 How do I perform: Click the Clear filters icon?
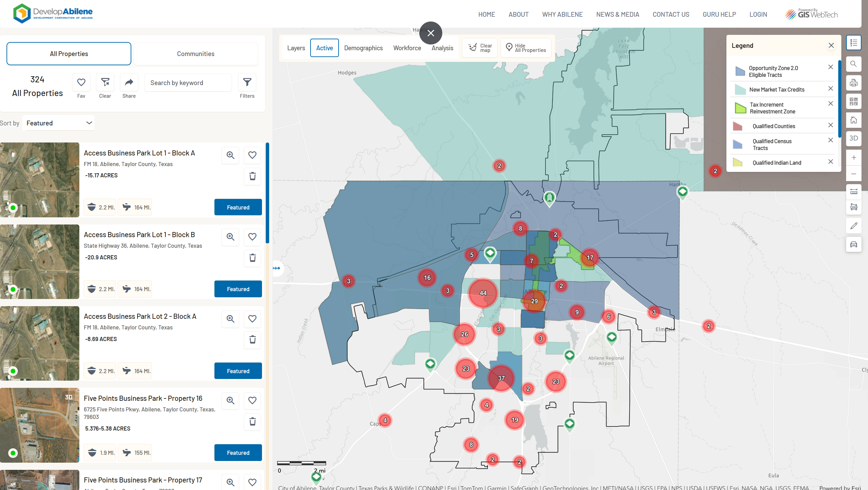pyautogui.click(x=105, y=82)
